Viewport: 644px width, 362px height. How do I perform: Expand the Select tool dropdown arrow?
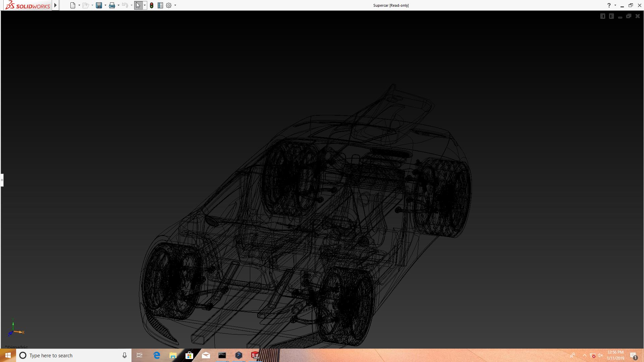coord(145,5)
